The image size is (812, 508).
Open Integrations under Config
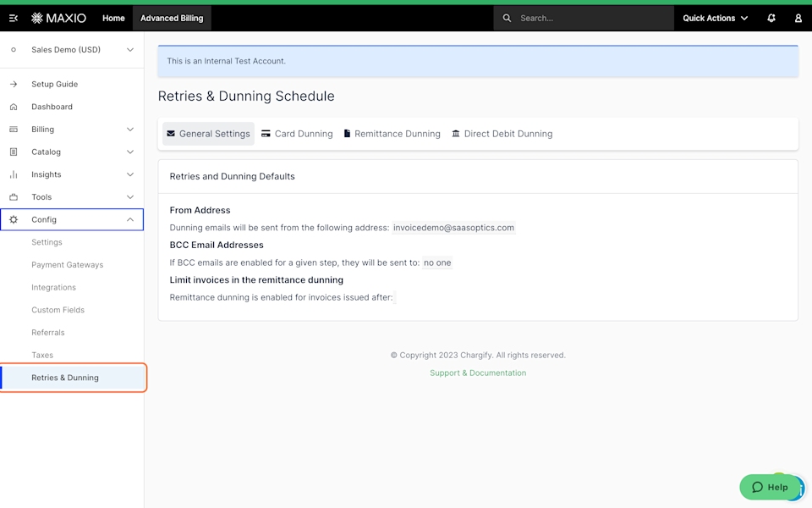(54, 287)
